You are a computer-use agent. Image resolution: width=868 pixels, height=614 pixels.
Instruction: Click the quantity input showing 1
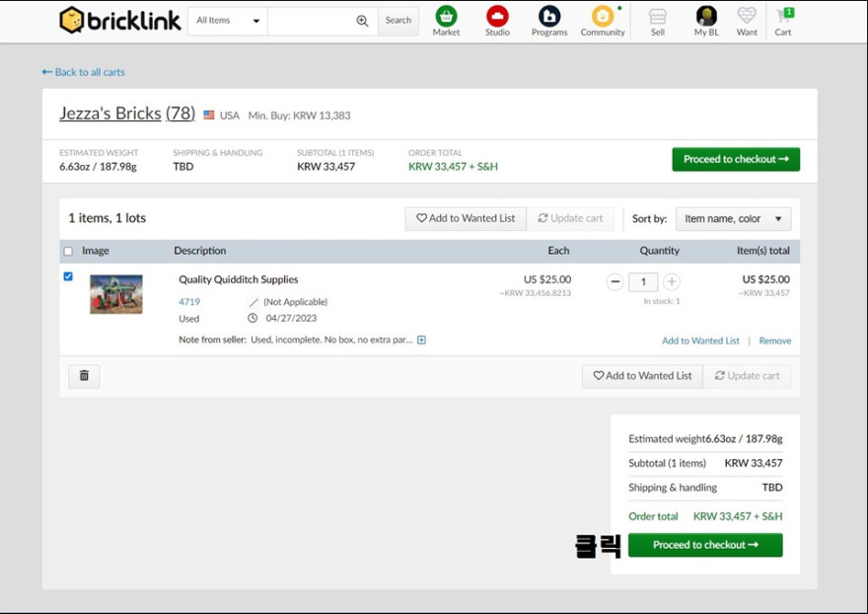(643, 281)
